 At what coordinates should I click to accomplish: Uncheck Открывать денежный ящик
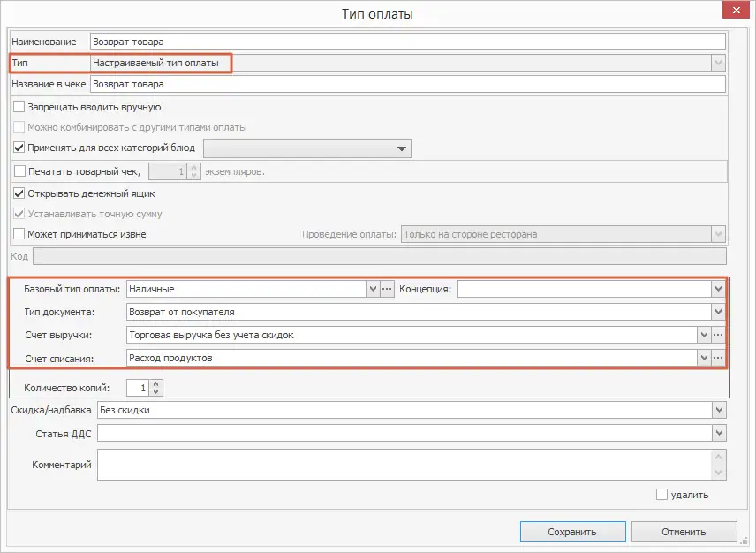point(19,193)
